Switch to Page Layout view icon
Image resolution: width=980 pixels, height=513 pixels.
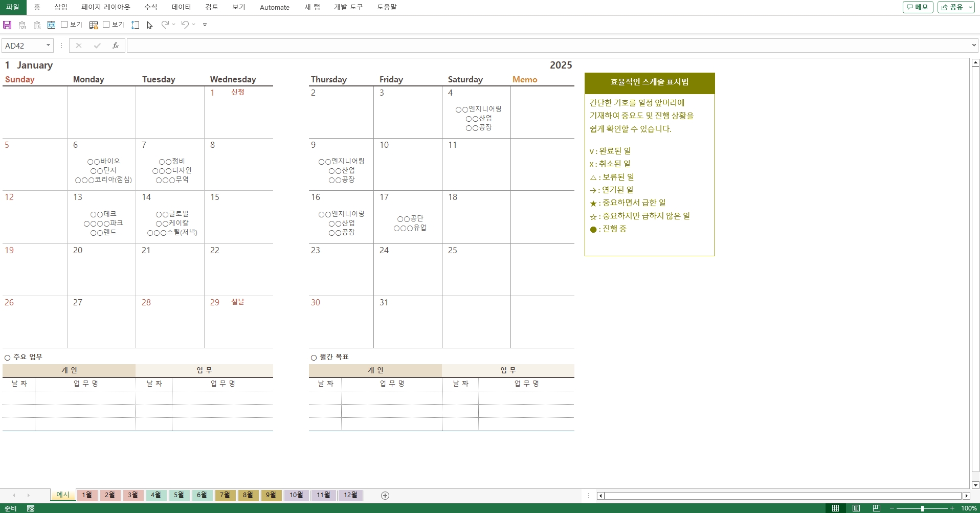point(856,508)
